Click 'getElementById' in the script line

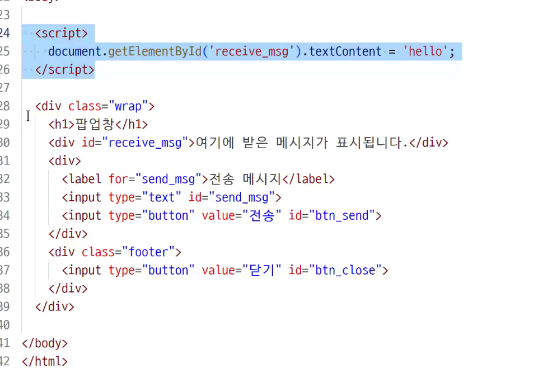pyautogui.click(x=155, y=51)
